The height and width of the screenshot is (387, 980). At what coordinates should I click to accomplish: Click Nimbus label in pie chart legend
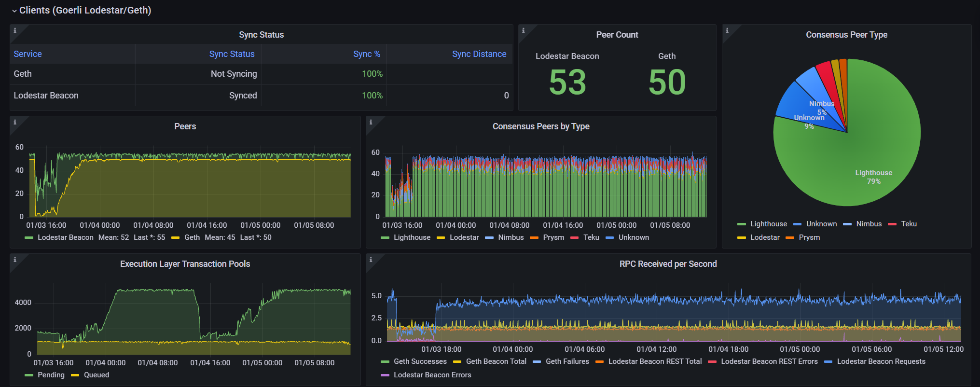[869, 224]
